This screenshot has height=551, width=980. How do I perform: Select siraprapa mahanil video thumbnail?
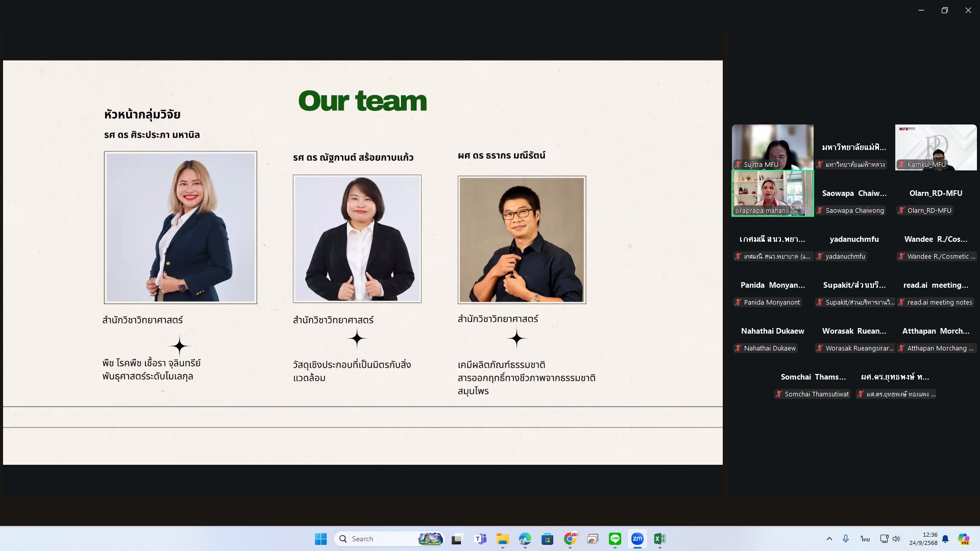(772, 193)
